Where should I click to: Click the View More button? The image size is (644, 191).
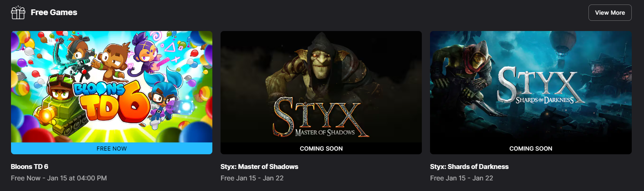610,13
